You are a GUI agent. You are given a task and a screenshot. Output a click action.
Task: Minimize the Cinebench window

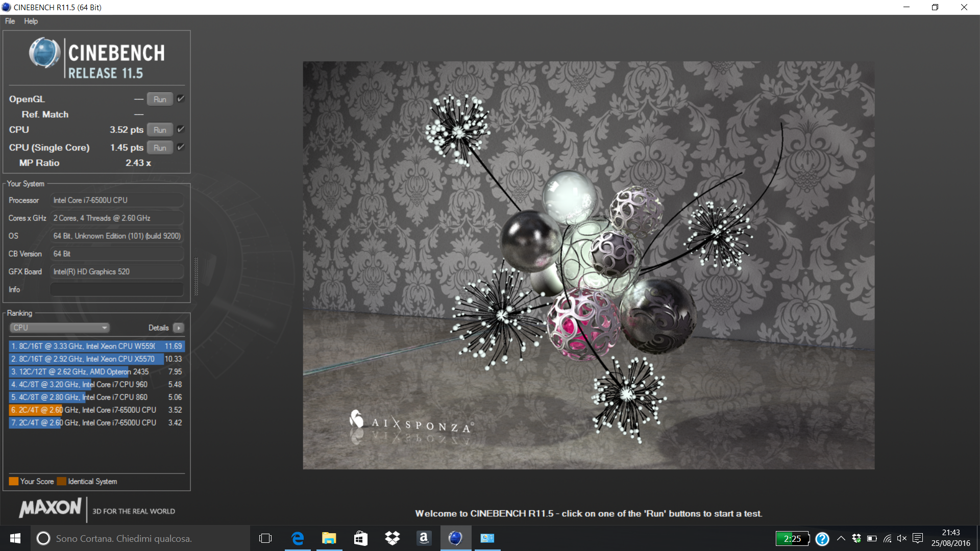coord(906,7)
